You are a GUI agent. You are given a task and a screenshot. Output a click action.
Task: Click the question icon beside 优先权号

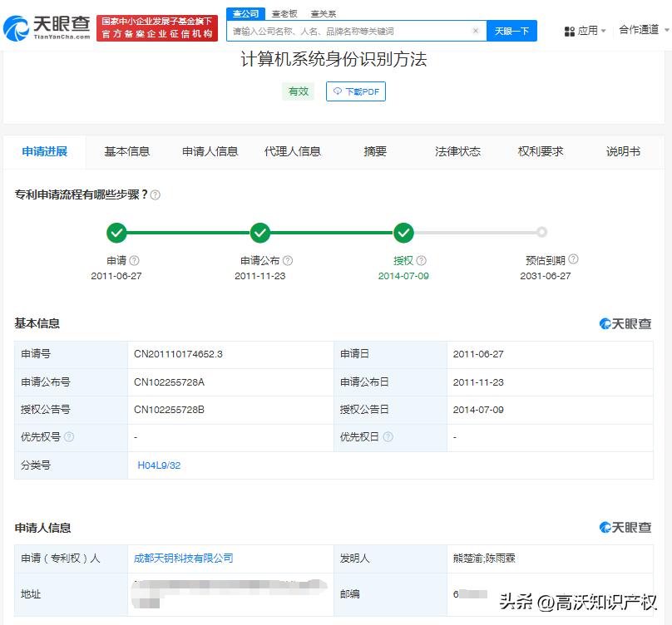(x=70, y=438)
